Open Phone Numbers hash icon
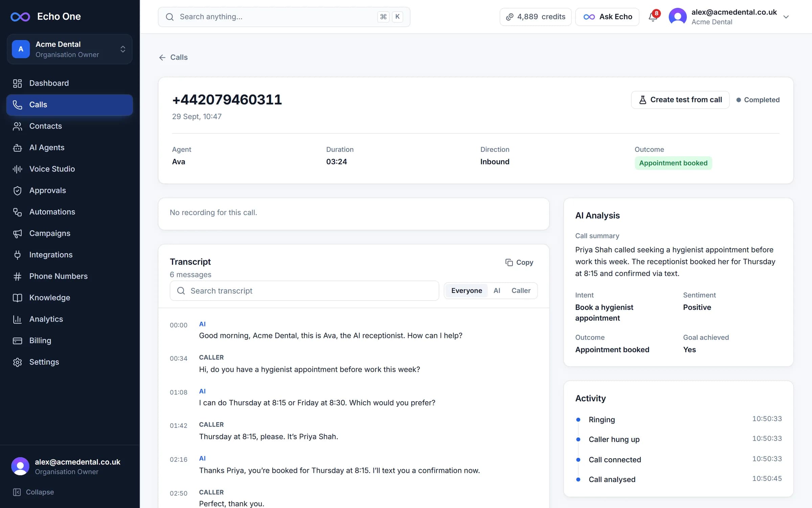This screenshot has width=812, height=508. pos(17,276)
